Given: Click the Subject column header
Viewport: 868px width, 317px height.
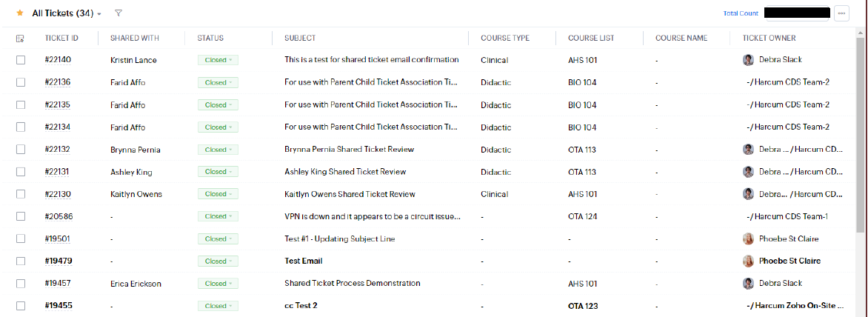Looking at the screenshot, I should point(300,39).
